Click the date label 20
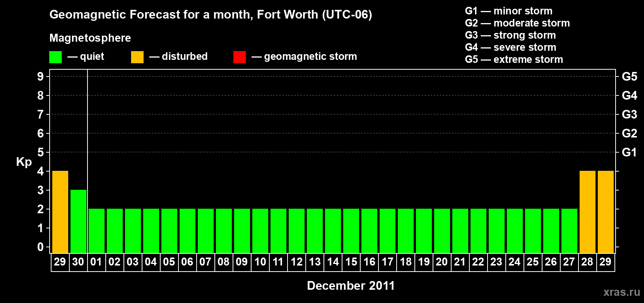The height and width of the screenshot is (303, 644). (442, 262)
